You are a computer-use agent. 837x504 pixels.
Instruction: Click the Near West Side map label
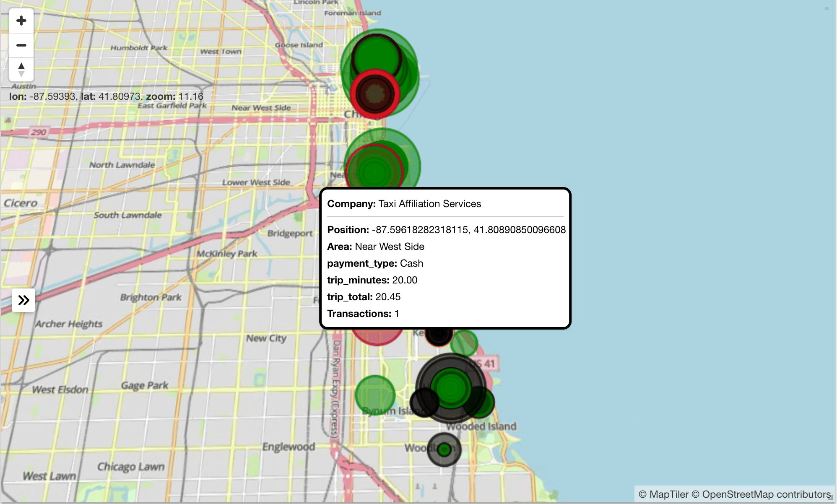pyautogui.click(x=261, y=108)
